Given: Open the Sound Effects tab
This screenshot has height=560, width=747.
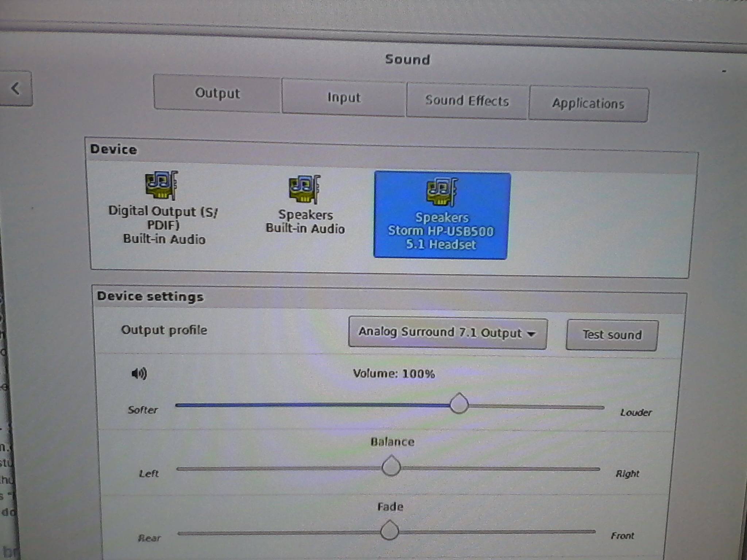Looking at the screenshot, I should tap(467, 101).
